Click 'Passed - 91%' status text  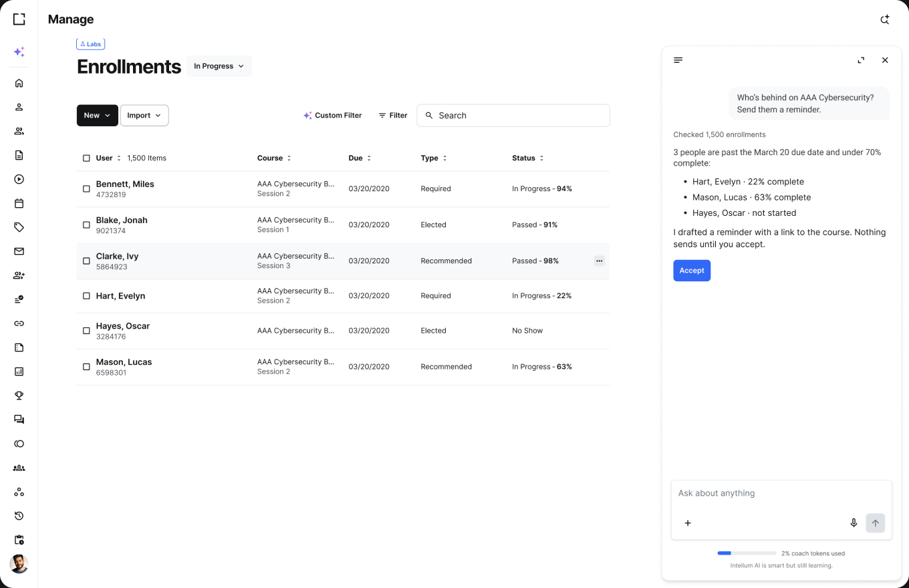coord(535,225)
